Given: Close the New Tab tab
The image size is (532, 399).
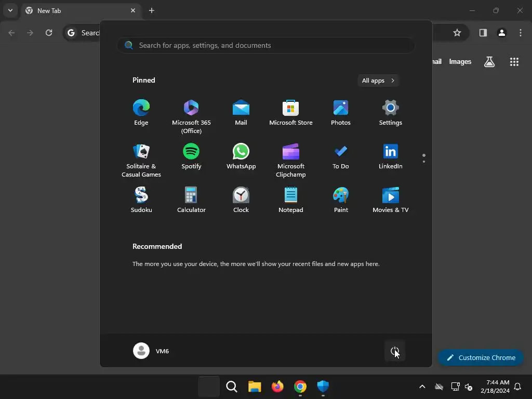Looking at the screenshot, I should 133,10.
